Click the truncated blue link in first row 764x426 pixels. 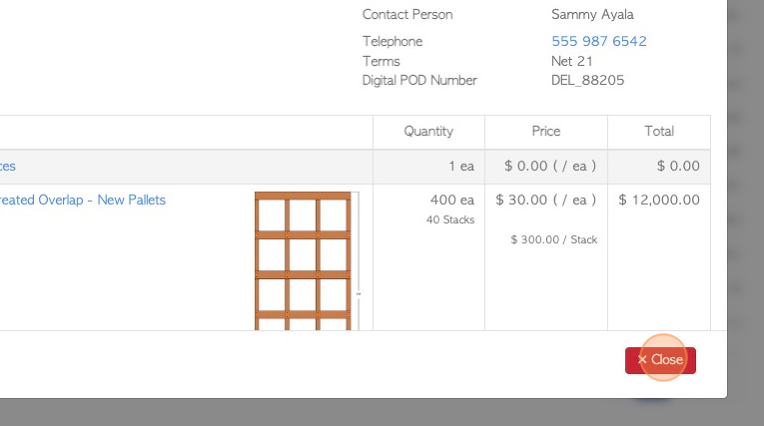(x=8, y=166)
